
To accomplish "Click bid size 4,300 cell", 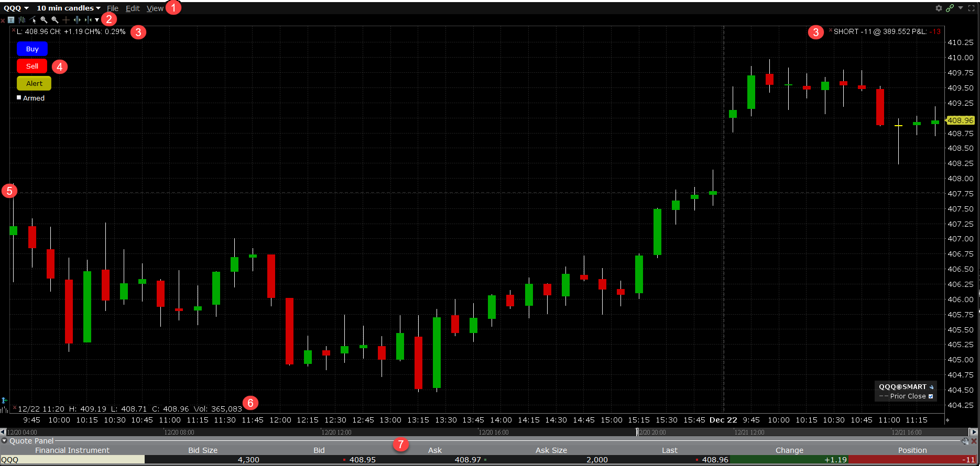I will pyautogui.click(x=203, y=460).
